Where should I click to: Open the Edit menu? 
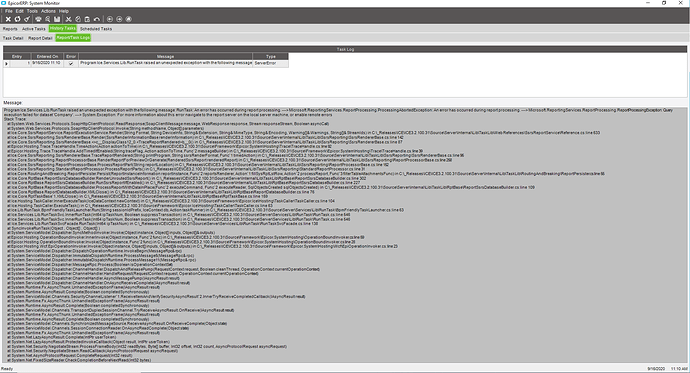pos(20,11)
